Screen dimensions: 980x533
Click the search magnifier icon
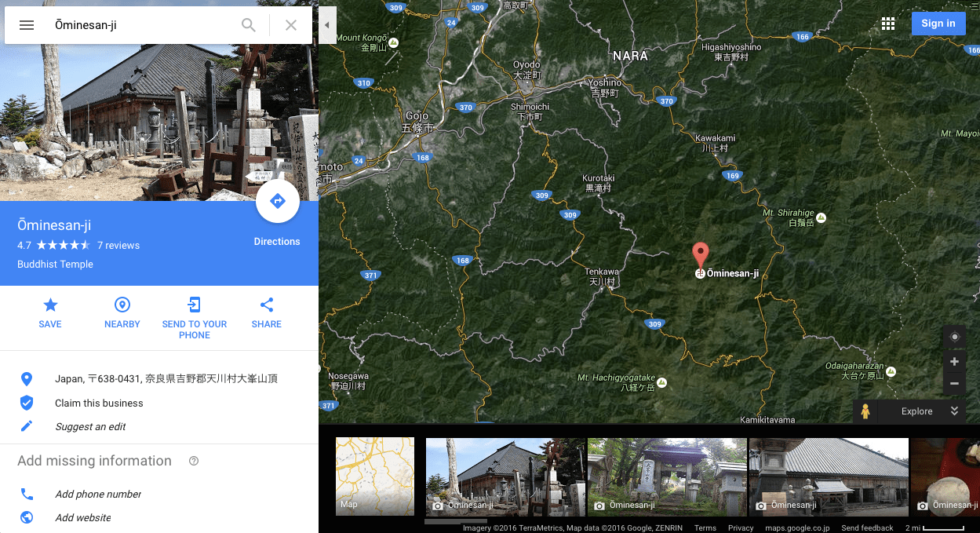[249, 25]
